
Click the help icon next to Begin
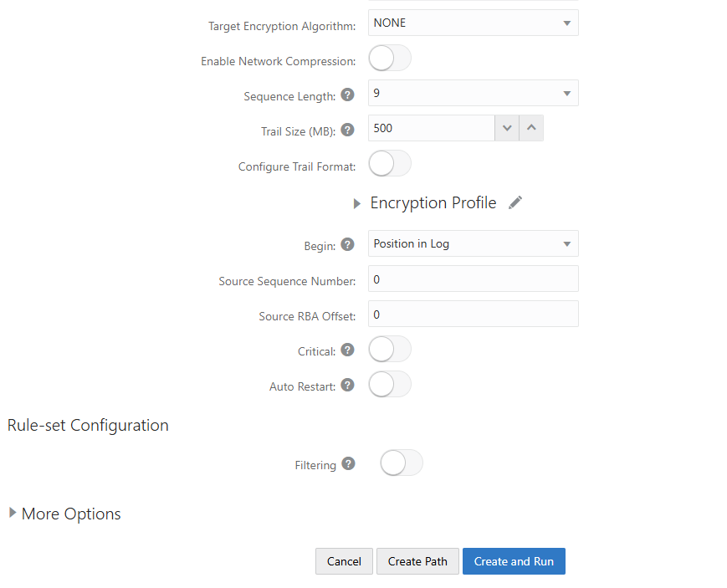click(x=347, y=244)
